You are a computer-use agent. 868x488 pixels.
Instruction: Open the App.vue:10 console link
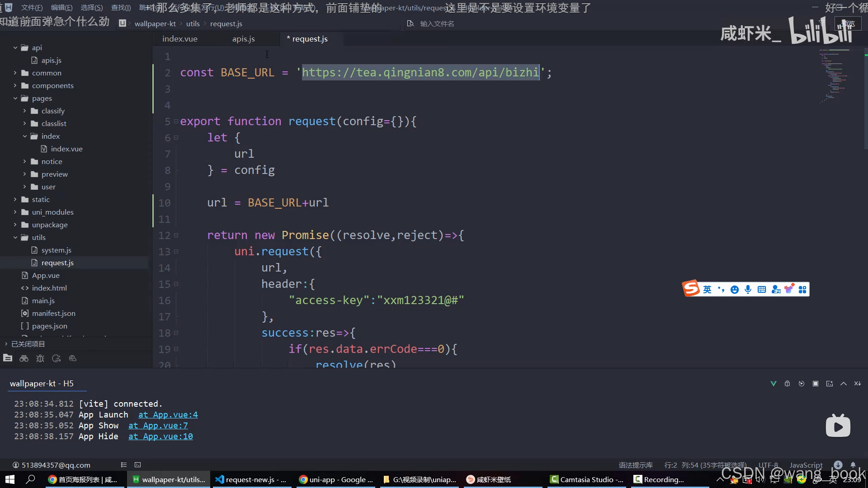tap(160, 436)
